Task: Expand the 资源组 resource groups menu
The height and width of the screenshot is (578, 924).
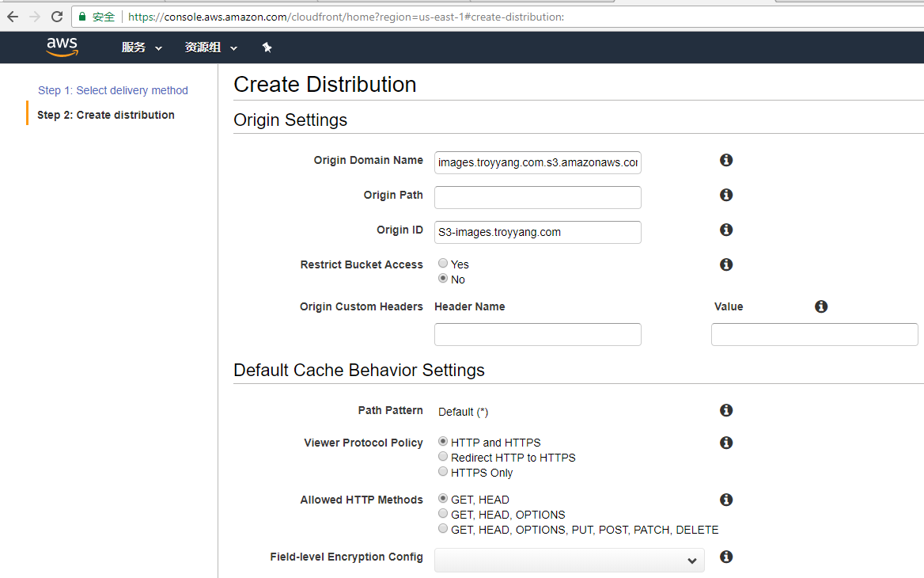Action: pyautogui.click(x=210, y=48)
